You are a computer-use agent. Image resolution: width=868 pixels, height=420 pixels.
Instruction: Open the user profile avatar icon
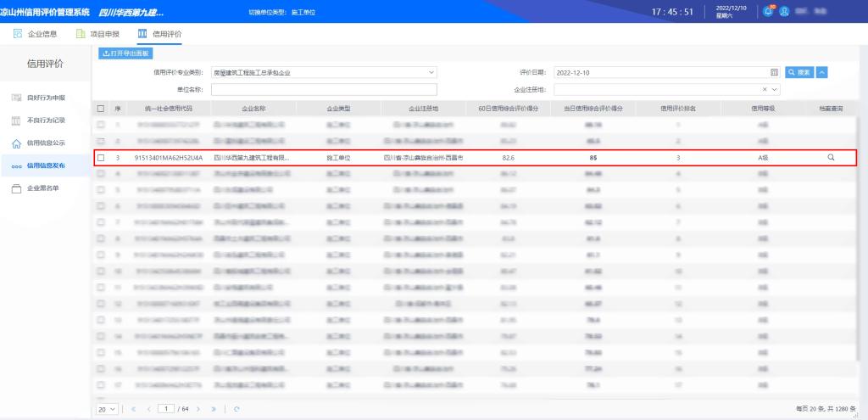point(784,11)
